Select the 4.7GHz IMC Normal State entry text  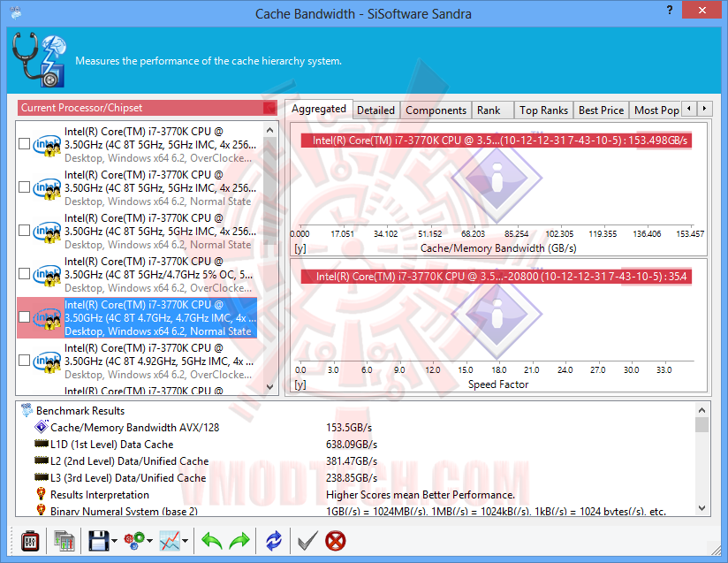(x=160, y=317)
